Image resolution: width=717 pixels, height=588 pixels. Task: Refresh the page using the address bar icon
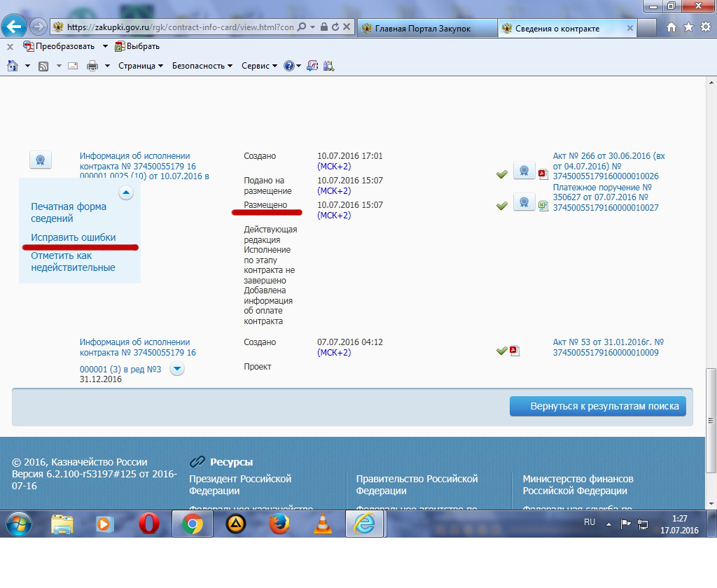335,27
